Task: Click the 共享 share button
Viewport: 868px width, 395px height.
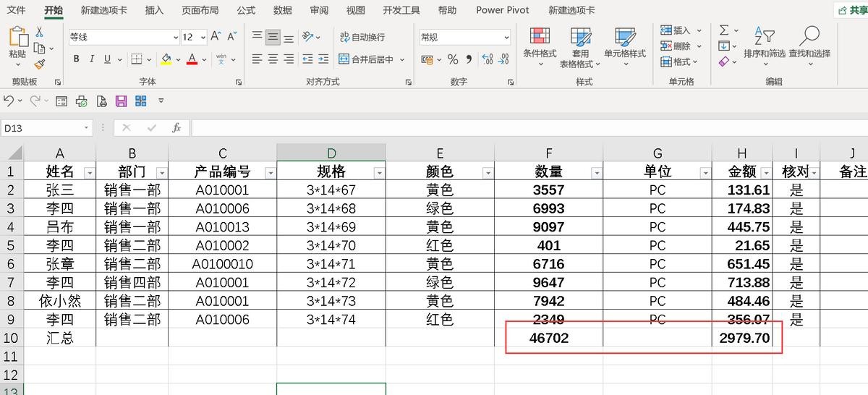Action: click(x=852, y=10)
